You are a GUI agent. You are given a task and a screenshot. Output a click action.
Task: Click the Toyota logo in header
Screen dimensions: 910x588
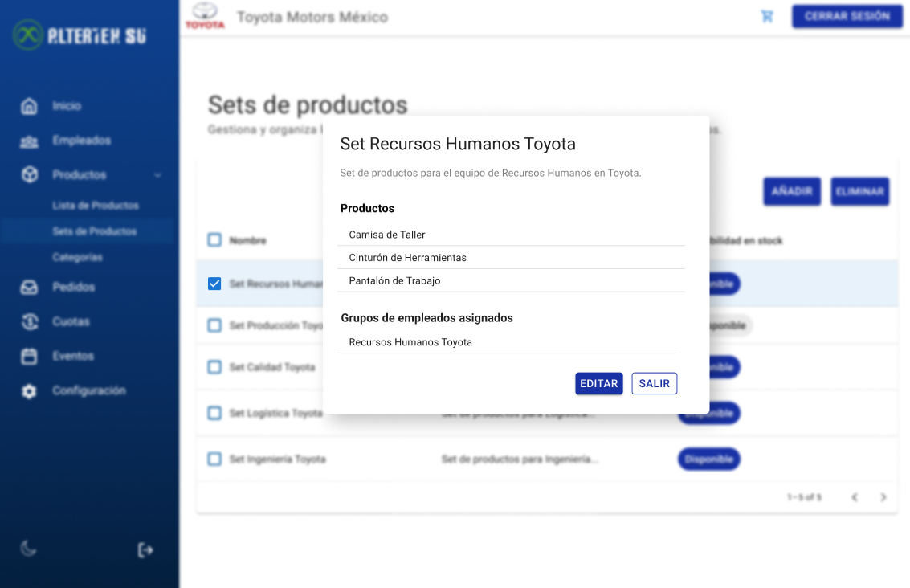click(x=205, y=16)
